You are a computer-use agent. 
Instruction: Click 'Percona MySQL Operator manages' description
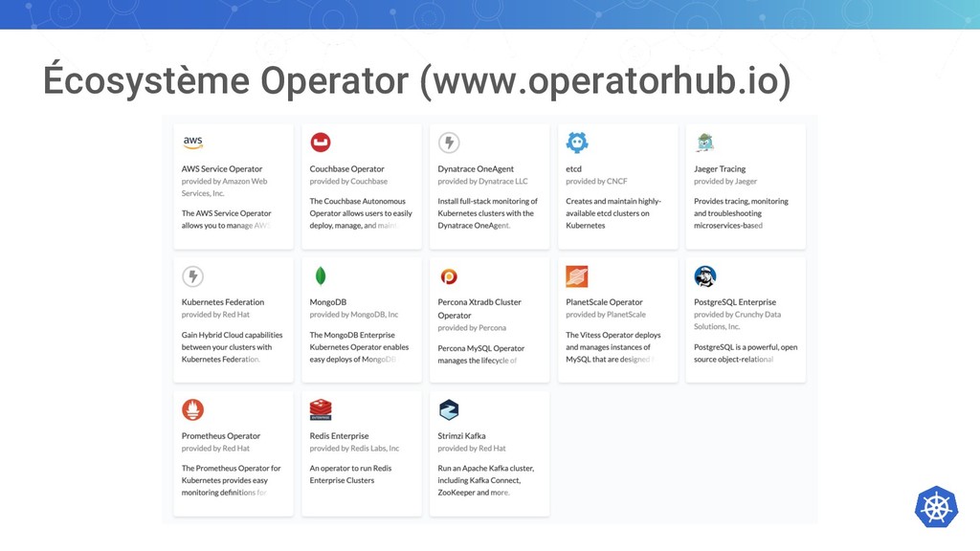point(480,354)
